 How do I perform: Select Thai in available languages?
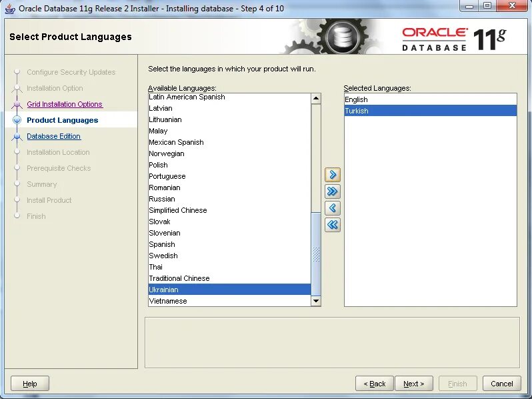(230, 267)
